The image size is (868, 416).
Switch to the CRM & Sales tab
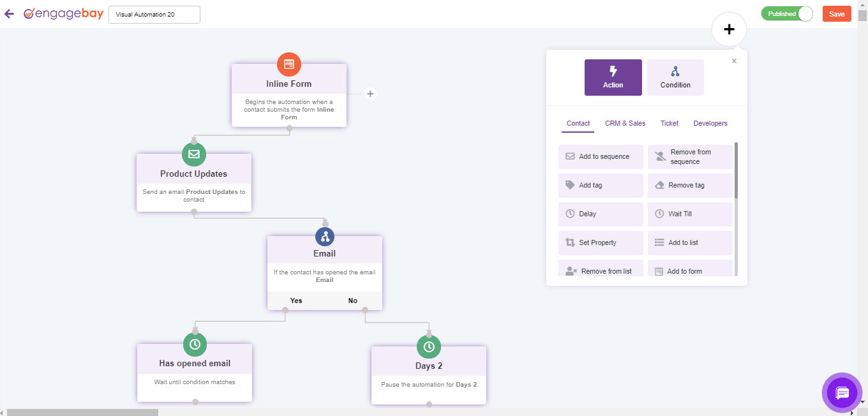point(625,123)
